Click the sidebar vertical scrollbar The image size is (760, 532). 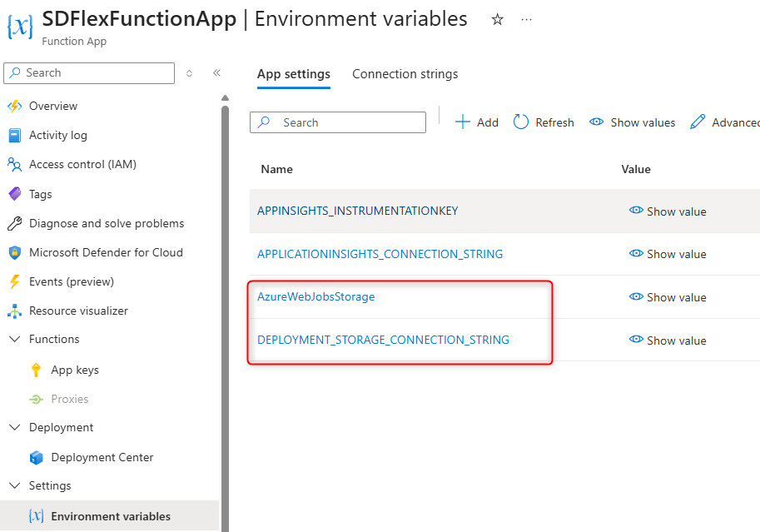click(225, 250)
